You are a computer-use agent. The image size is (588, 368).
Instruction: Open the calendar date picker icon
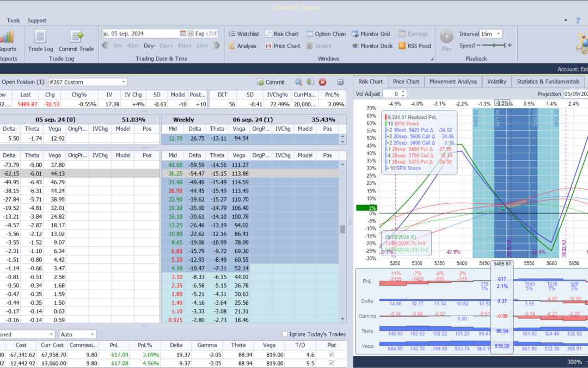(182, 33)
